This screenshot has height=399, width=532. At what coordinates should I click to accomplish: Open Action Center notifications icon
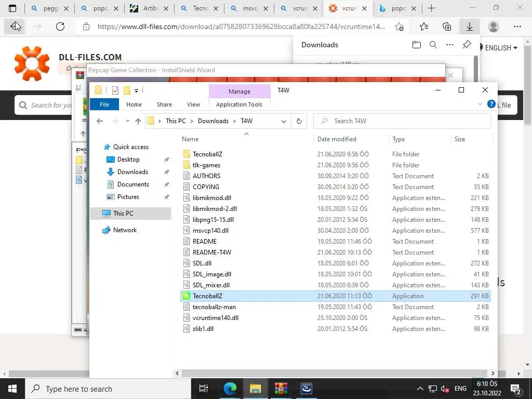click(x=516, y=389)
